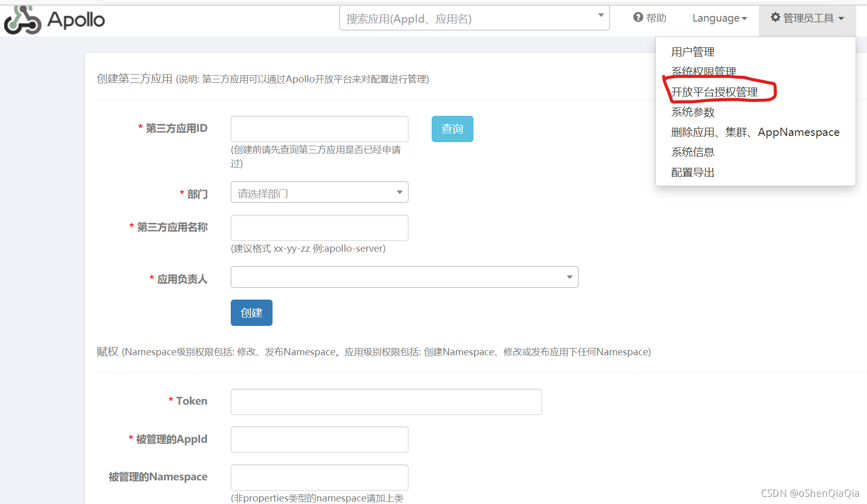867x504 pixels.
Task: Click the 查询 query button
Action: 452,129
